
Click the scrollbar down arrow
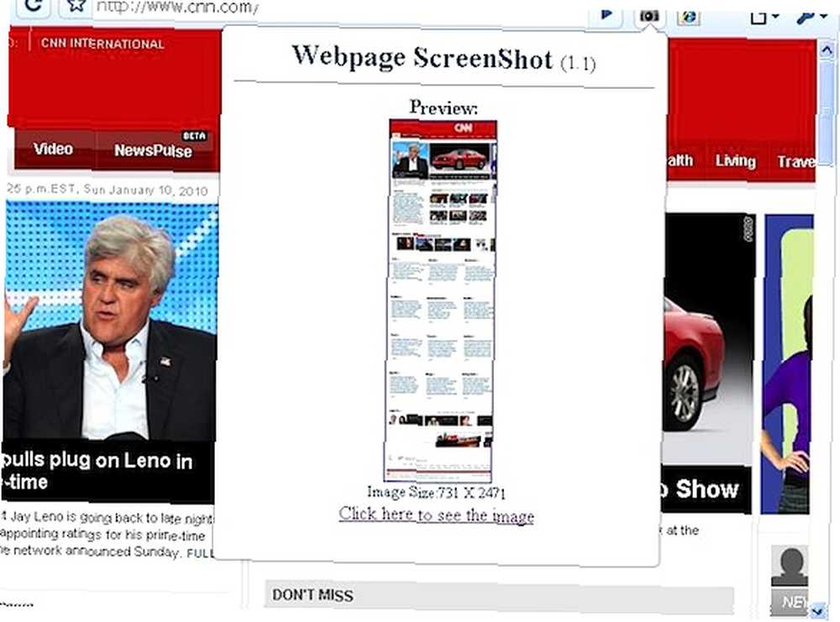[817, 609]
